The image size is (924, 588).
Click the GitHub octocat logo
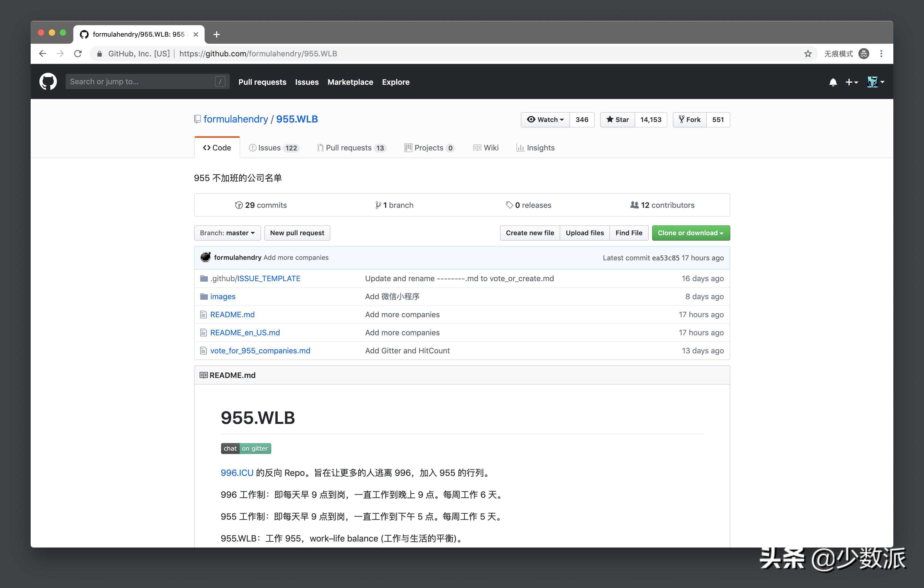click(x=48, y=82)
